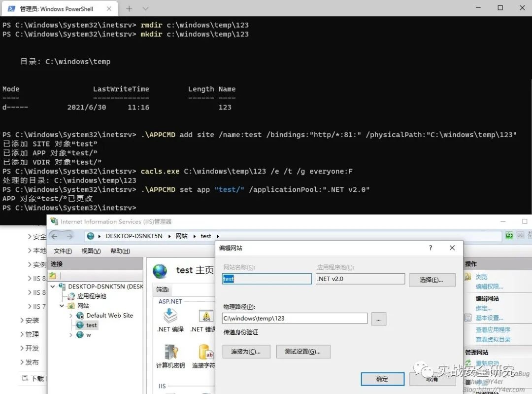Image resolution: width=532 pixels, height=394 pixels.
Task: Select 应用程序池 in the connections tree
Action: pos(92,296)
